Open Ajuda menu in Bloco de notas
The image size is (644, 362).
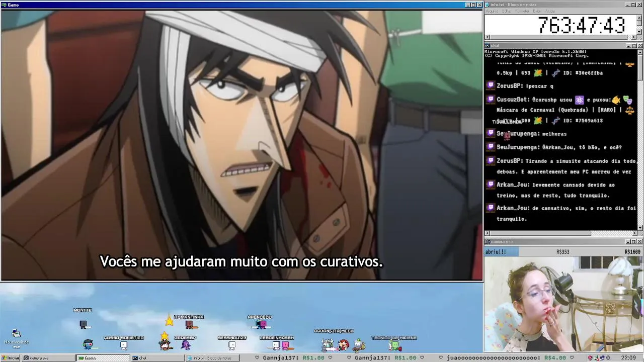click(x=550, y=11)
